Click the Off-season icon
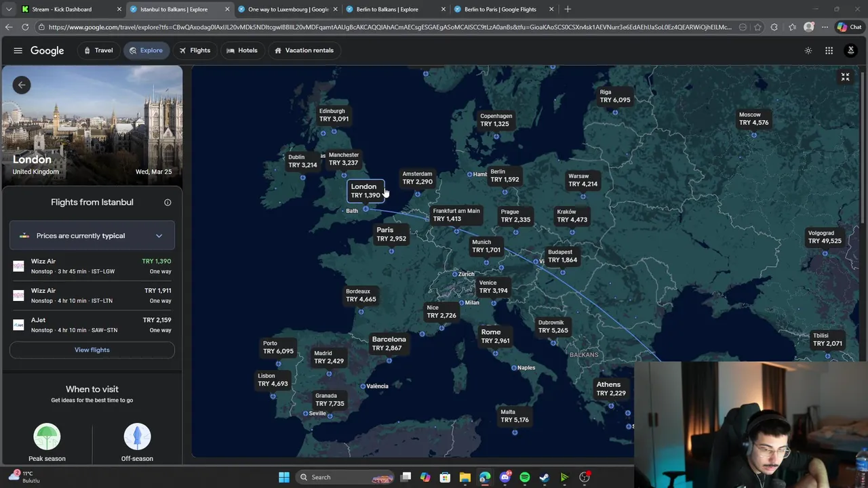868x488 pixels. click(137, 436)
